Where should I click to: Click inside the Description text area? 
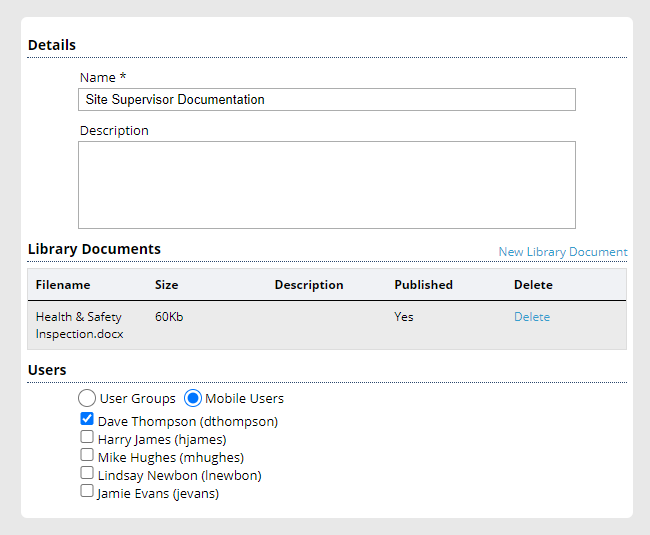point(326,185)
